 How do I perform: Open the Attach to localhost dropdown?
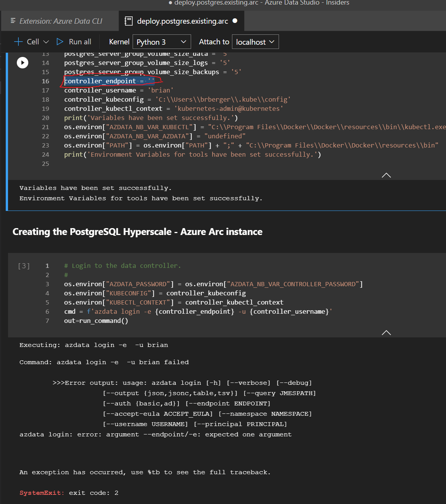click(255, 41)
